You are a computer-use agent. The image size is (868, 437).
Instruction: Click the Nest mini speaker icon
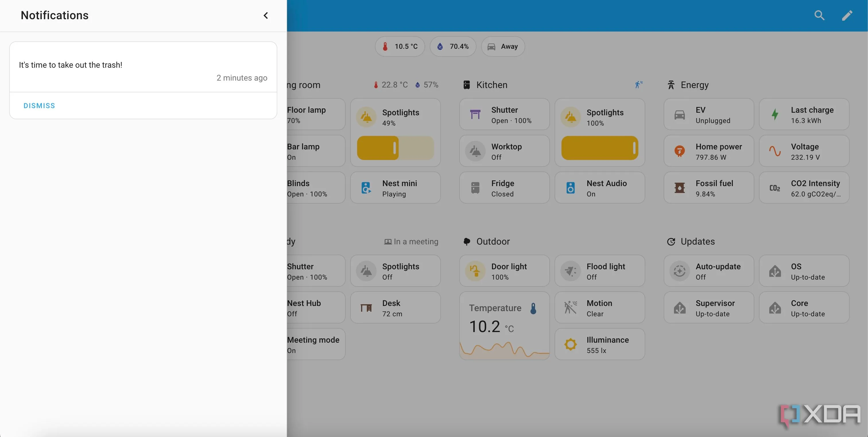tap(366, 188)
